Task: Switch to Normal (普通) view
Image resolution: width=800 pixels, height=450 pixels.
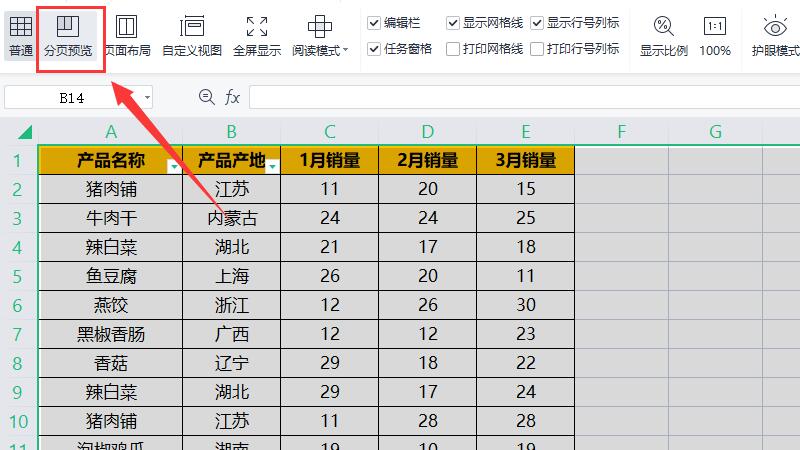Action: (x=20, y=35)
